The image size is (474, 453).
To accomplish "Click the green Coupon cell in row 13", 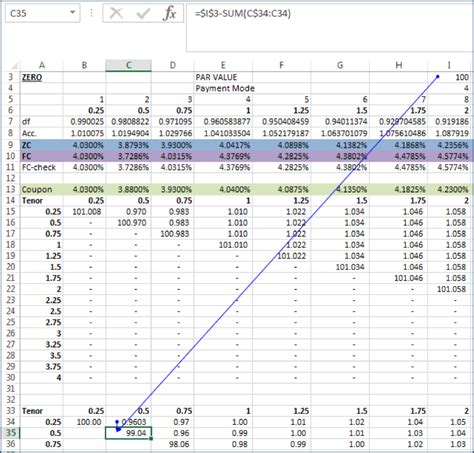I will point(42,189).
